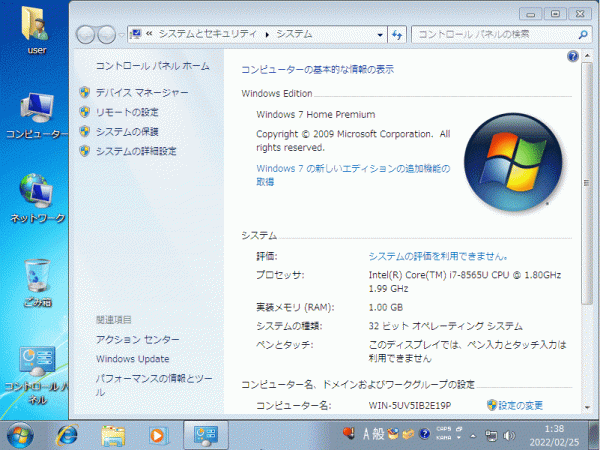Select the コンピューター desktop icon
Image resolution: width=600 pixels, height=450 pixels.
coord(37,115)
